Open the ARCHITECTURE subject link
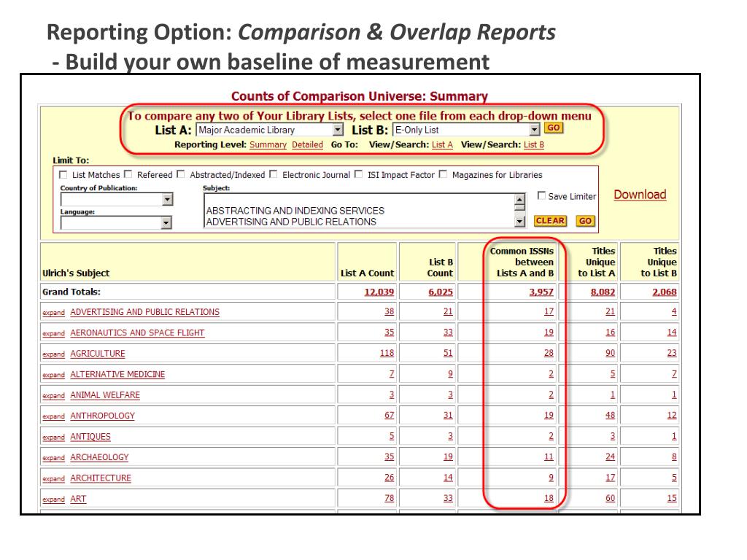The width and height of the screenshot is (747, 560). (101, 478)
